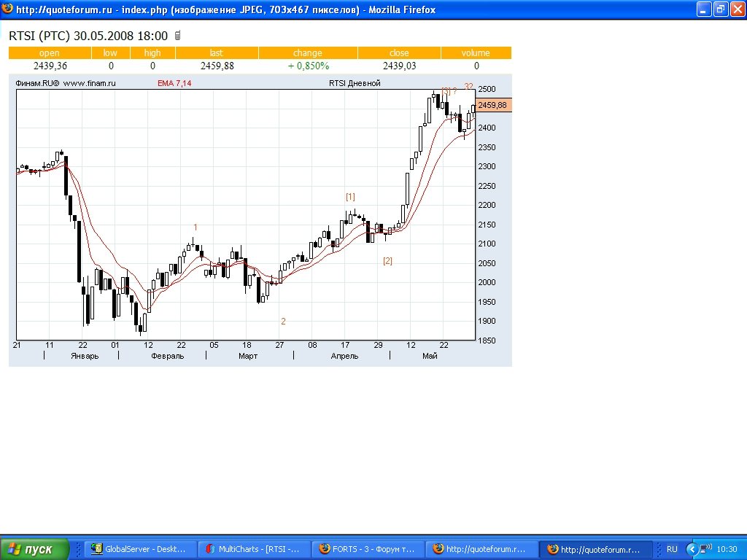Click the www.finam.ru text on the chart

pyautogui.click(x=90, y=83)
